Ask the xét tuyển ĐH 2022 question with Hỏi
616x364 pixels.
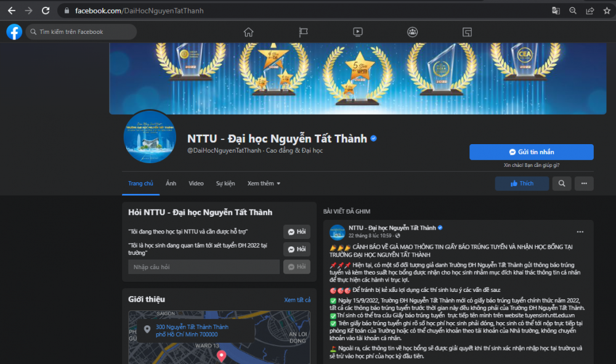297,249
